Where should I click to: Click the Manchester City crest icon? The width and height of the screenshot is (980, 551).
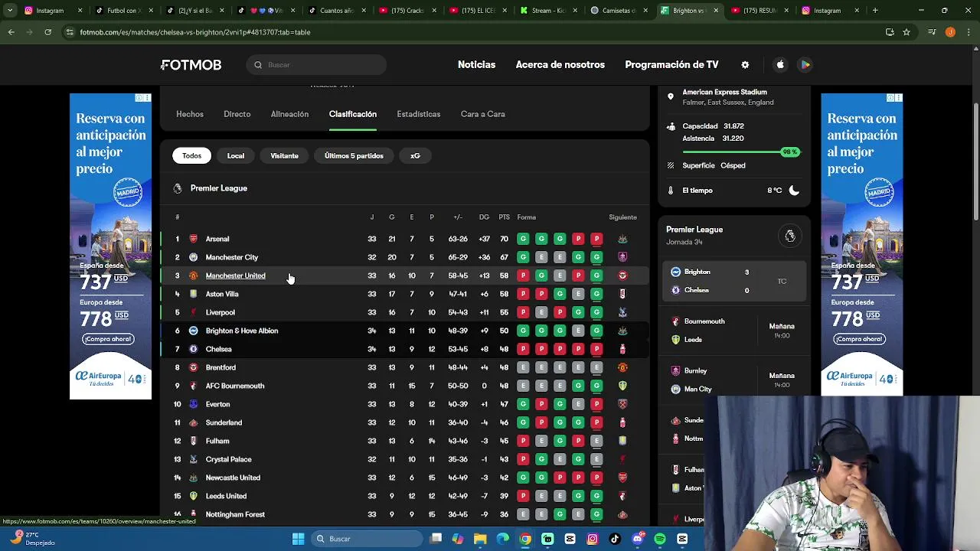[x=193, y=257]
